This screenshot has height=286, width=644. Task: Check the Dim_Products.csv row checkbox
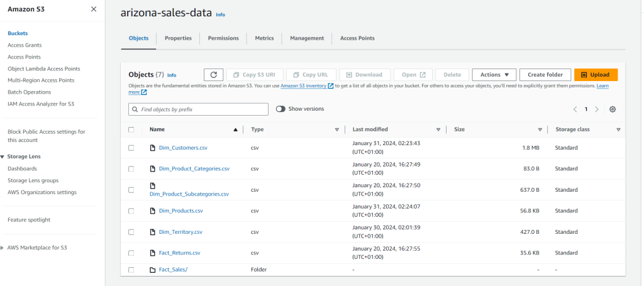tap(131, 211)
